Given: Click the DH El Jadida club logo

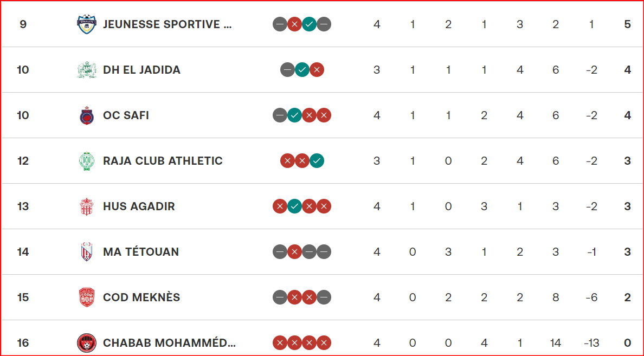Looking at the screenshot, I should [x=87, y=70].
